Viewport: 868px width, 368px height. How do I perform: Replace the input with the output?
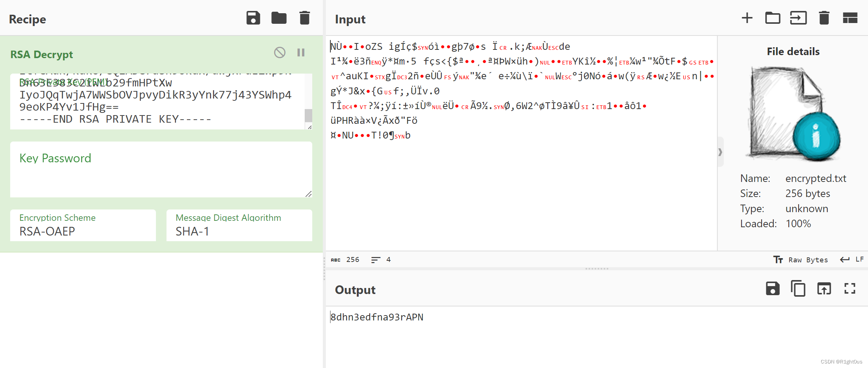(824, 289)
